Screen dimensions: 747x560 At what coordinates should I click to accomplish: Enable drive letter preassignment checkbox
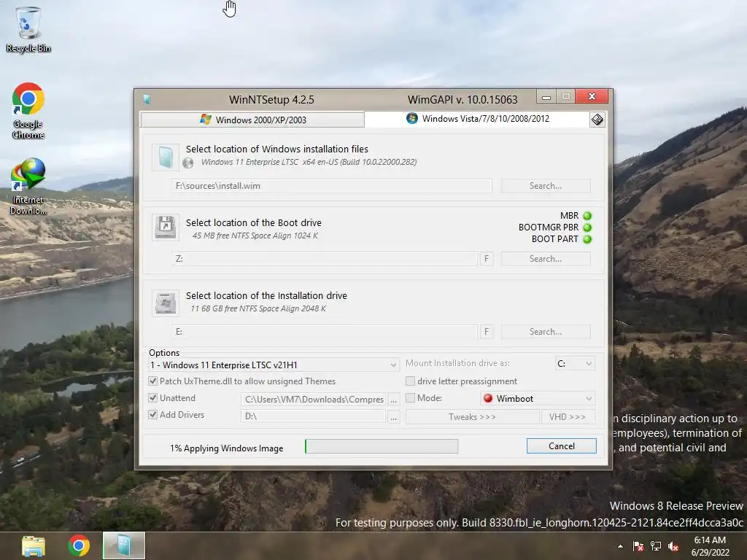pos(410,381)
